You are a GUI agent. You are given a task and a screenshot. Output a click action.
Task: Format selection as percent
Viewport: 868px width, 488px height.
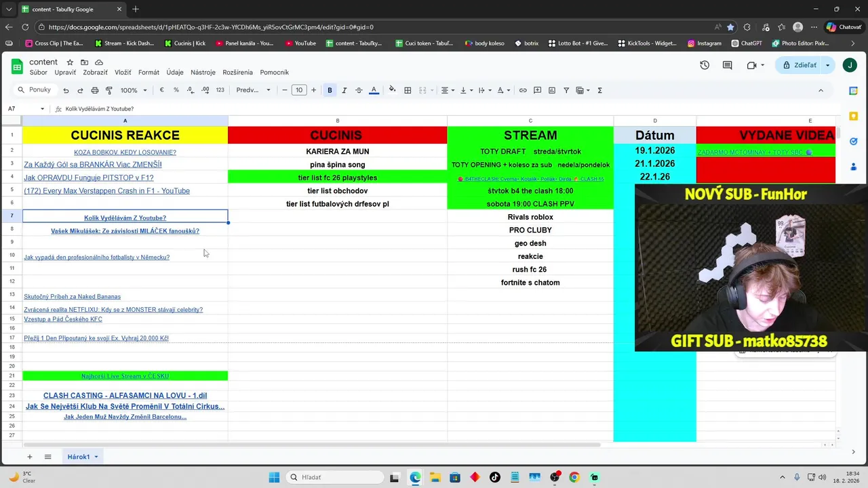[176, 90]
